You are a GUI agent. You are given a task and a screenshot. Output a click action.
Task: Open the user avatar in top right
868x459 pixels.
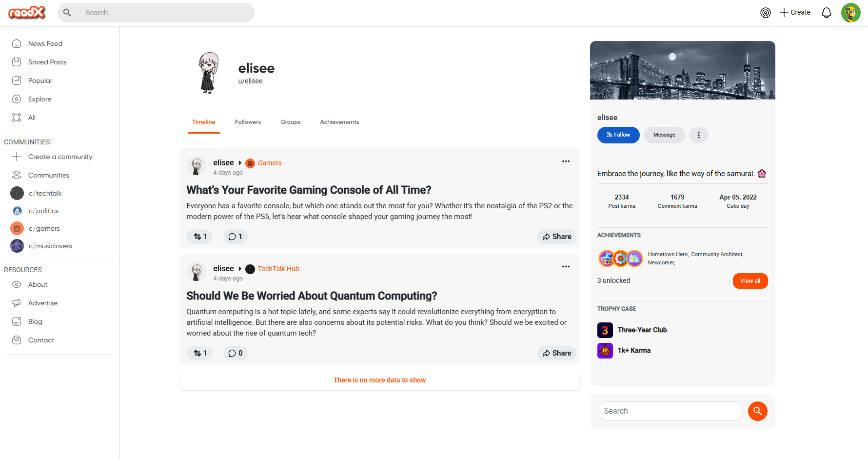pyautogui.click(x=850, y=13)
